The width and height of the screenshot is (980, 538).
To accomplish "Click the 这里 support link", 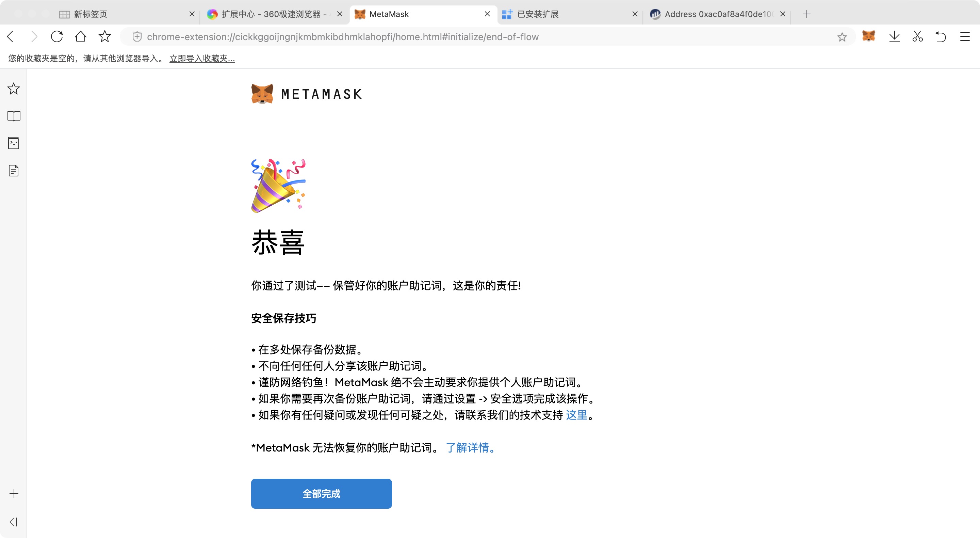I will pyautogui.click(x=576, y=415).
